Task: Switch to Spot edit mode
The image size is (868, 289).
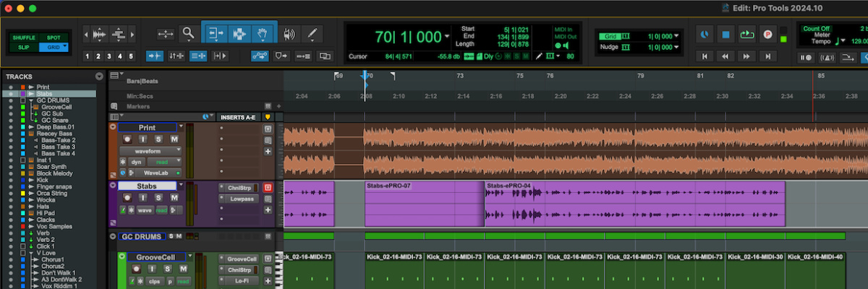Action: tap(54, 38)
